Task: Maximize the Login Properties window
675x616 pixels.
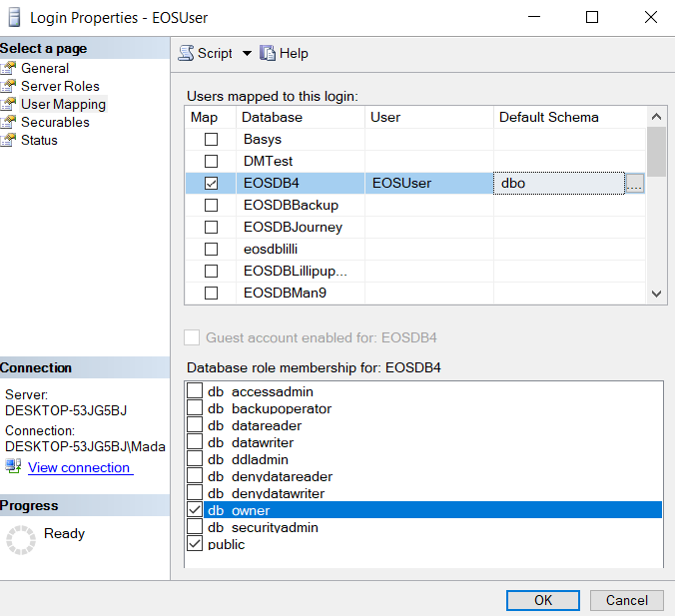Action: pos(592,17)
